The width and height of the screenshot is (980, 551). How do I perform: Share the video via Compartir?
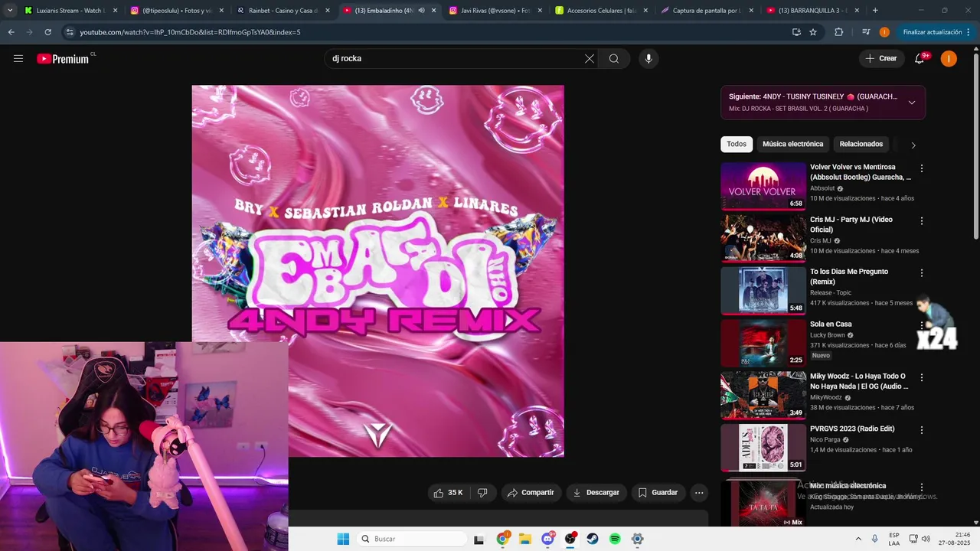point(531,493)
